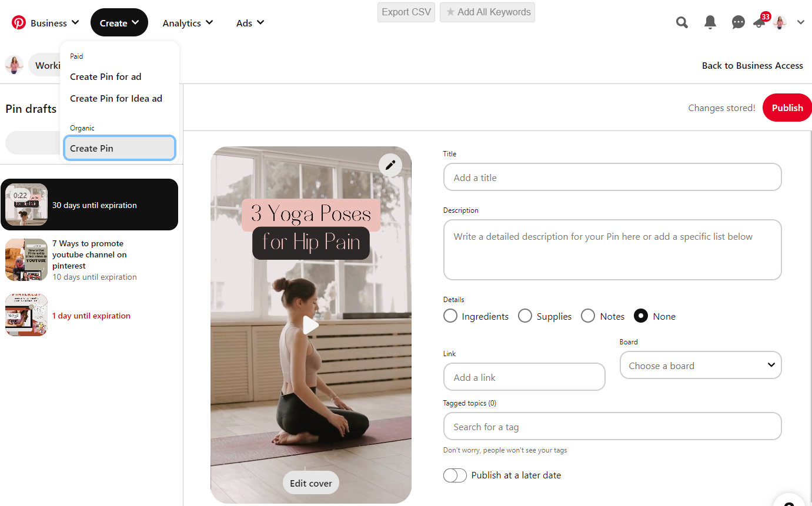The width and height of the screenshot is (812, 506).
Task: Open 7 Ways to promote youtube draft
Action: [x=89, y=260]
